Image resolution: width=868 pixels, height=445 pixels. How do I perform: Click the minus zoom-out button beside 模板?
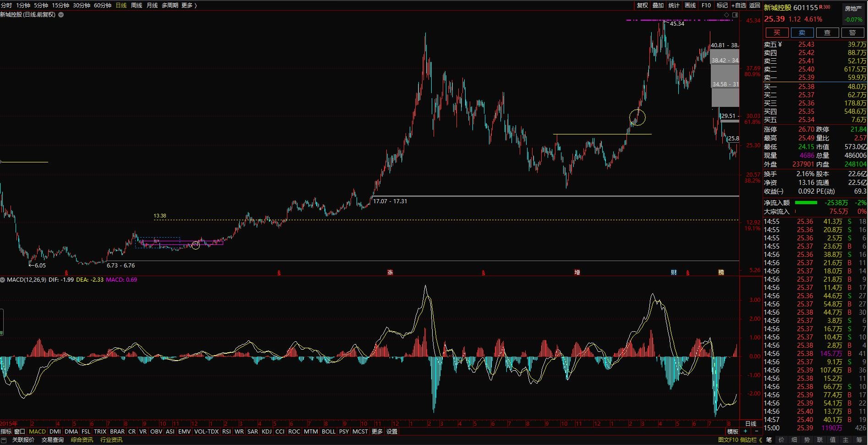757,431
